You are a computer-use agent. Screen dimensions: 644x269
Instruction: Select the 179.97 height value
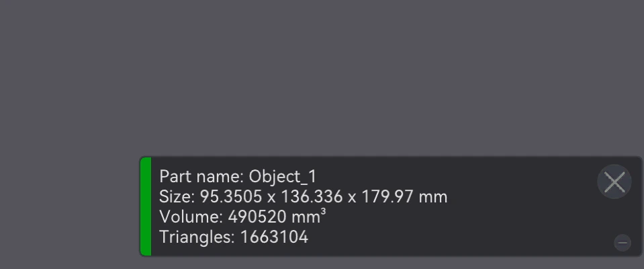pyautogui.click(x=387, y=196)
